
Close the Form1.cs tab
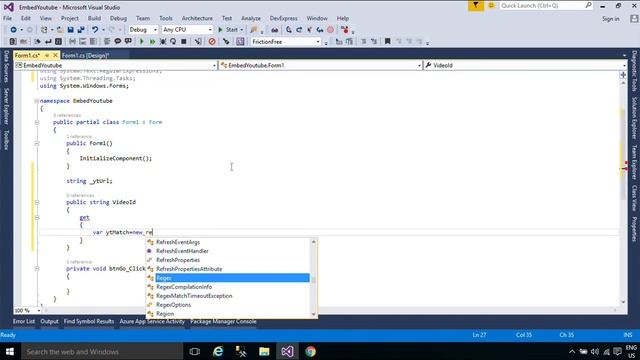pyautogui.click(x=56, y=55)
